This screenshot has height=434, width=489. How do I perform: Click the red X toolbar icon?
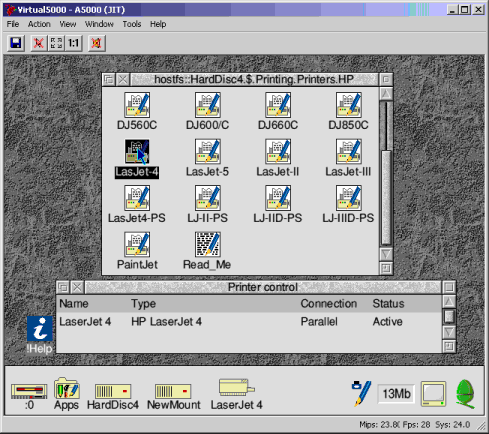(39, 43)
